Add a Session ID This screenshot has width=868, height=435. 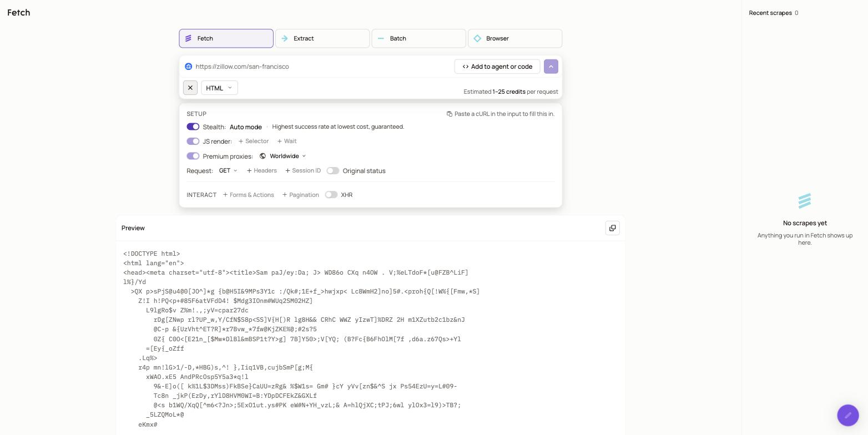[303, 171]
